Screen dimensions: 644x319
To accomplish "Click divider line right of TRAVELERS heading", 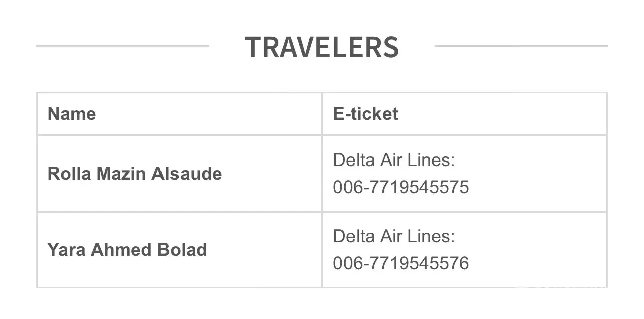I will (x=521, y=46).
